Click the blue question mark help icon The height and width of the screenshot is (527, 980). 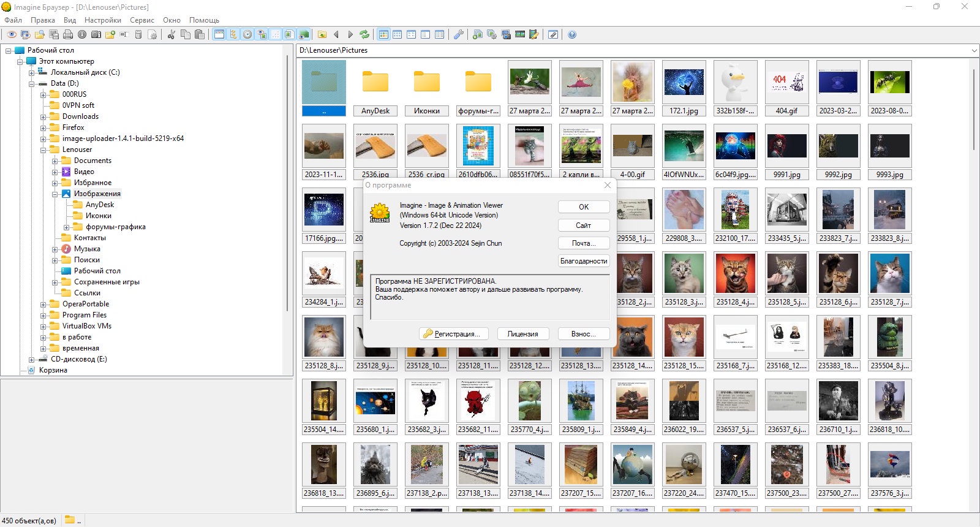point(572,34)
